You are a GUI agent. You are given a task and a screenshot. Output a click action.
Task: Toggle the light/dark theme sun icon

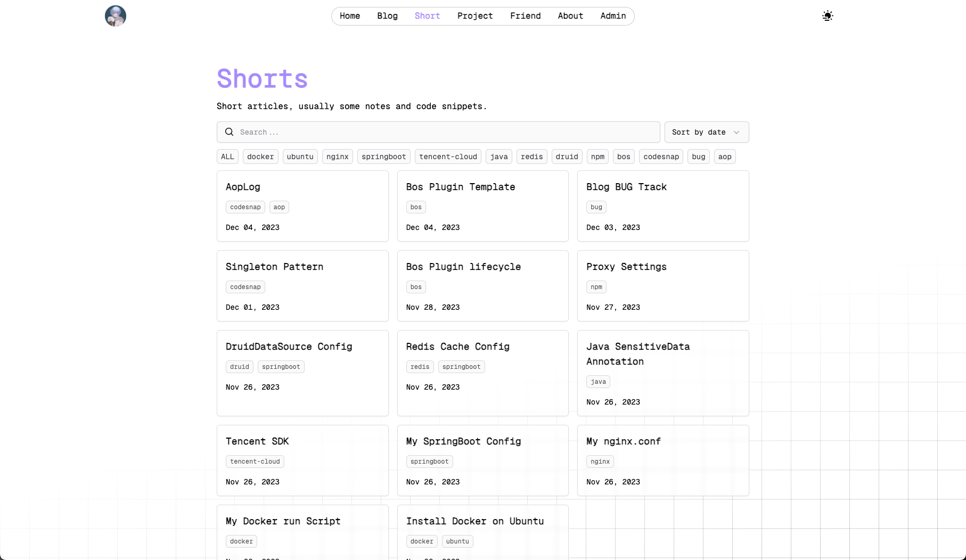pyautogui.click(x=828, y=16)
